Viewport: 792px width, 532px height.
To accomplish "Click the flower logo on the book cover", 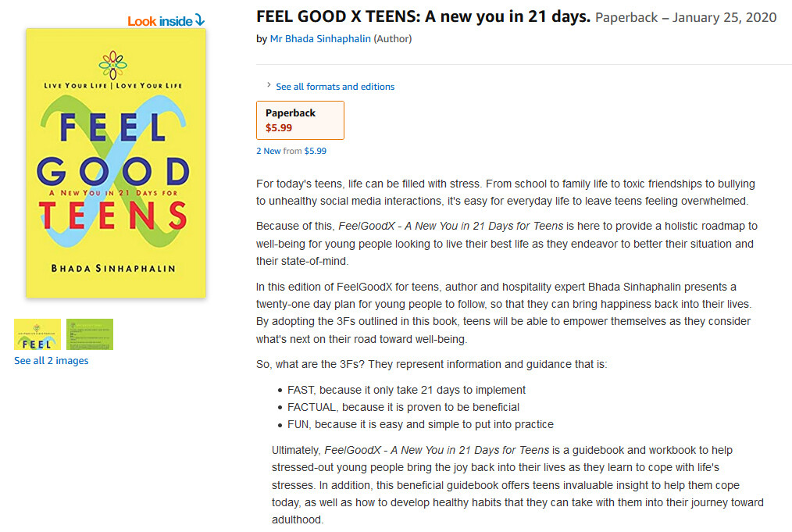I will tap(116, 61).
